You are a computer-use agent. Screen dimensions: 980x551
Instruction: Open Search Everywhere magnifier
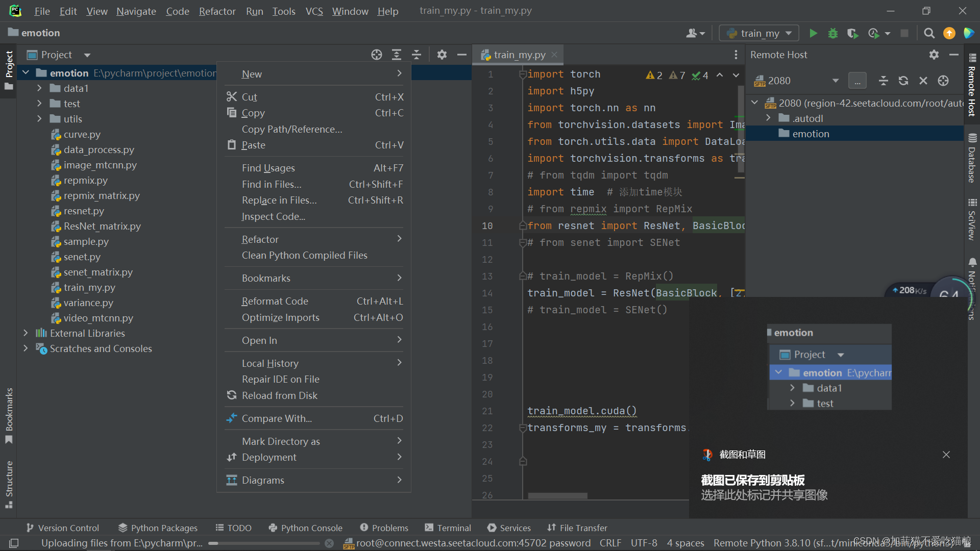[x=929, y=33]
